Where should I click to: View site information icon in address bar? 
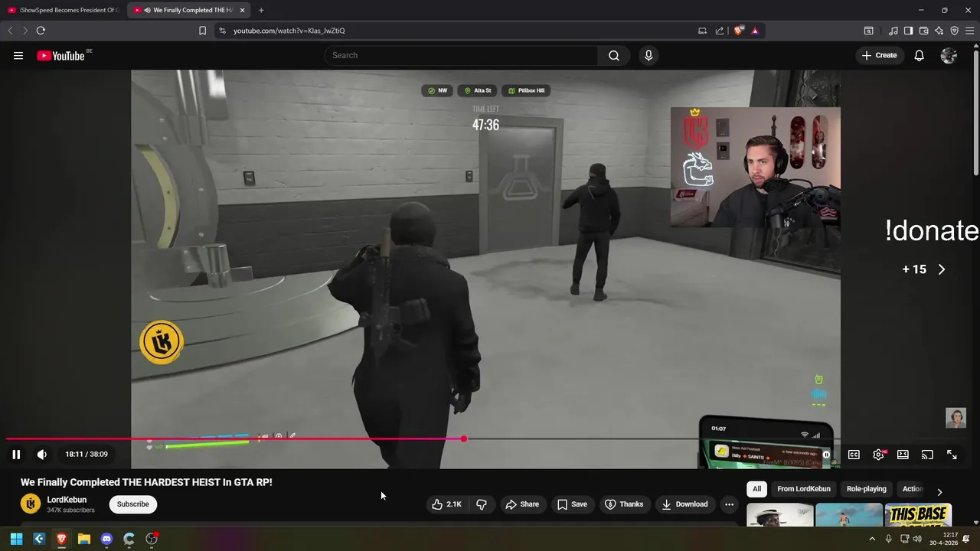pyautogui.click(x=222, y=31)
